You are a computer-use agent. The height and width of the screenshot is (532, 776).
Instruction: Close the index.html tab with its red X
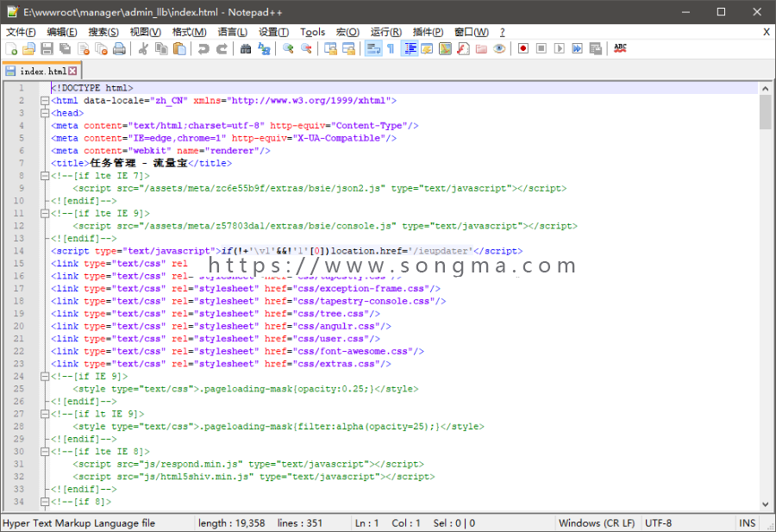72,72
